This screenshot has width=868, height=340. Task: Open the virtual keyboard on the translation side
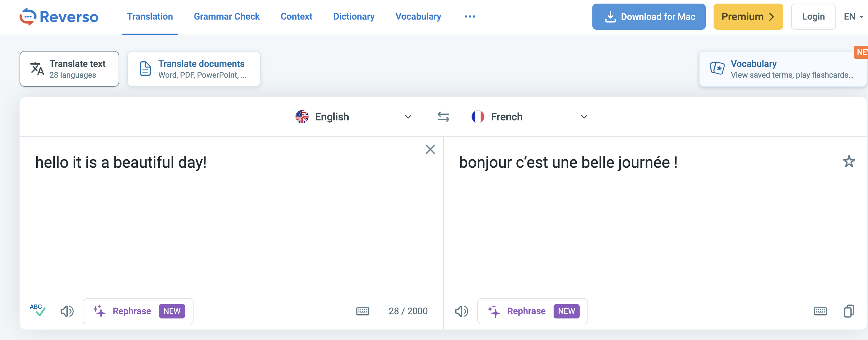821,311
